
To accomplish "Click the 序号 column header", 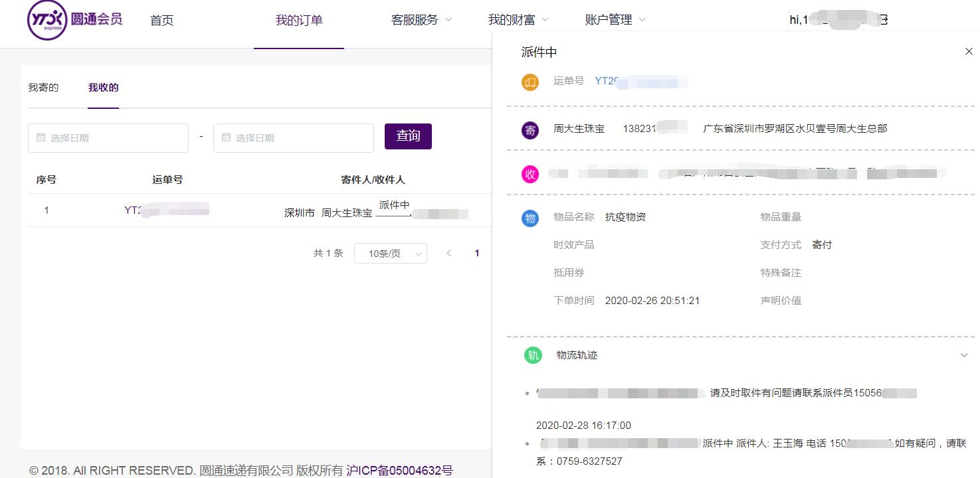I will (46, 179).
